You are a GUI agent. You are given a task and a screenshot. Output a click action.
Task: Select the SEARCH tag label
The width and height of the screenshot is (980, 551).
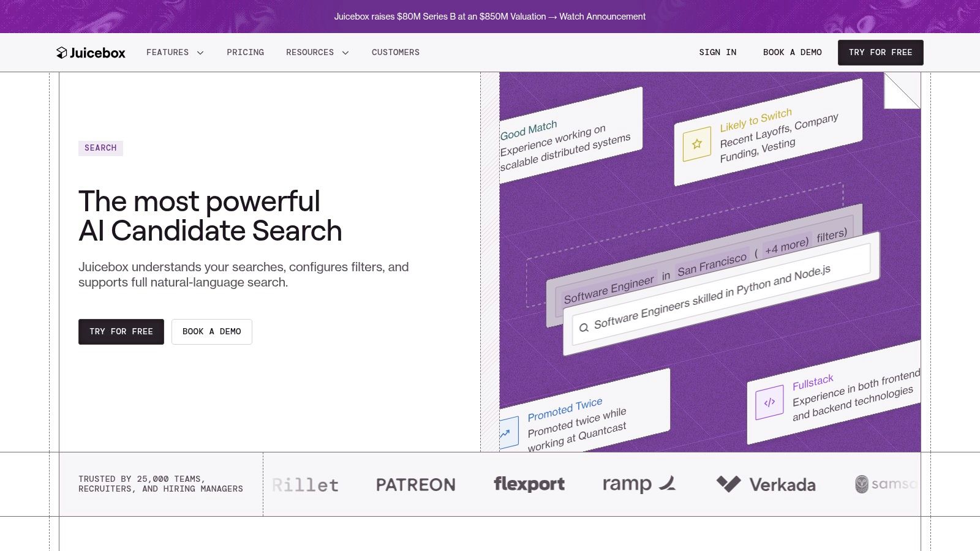tap(100, 148)
